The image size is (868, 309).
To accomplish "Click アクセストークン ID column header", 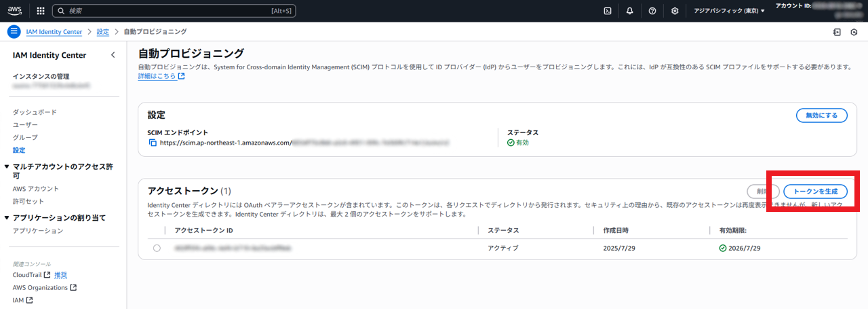I will [203, 231].
